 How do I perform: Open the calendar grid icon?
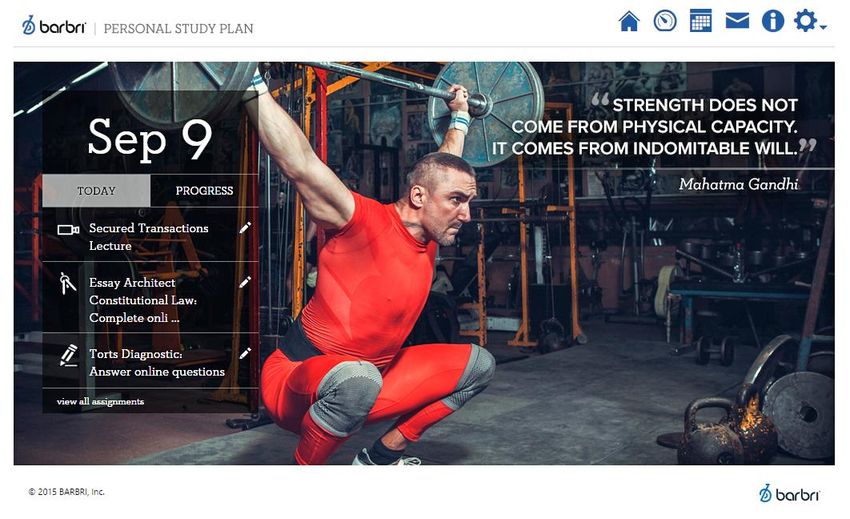pyautogui.click(x=700, y=21)
